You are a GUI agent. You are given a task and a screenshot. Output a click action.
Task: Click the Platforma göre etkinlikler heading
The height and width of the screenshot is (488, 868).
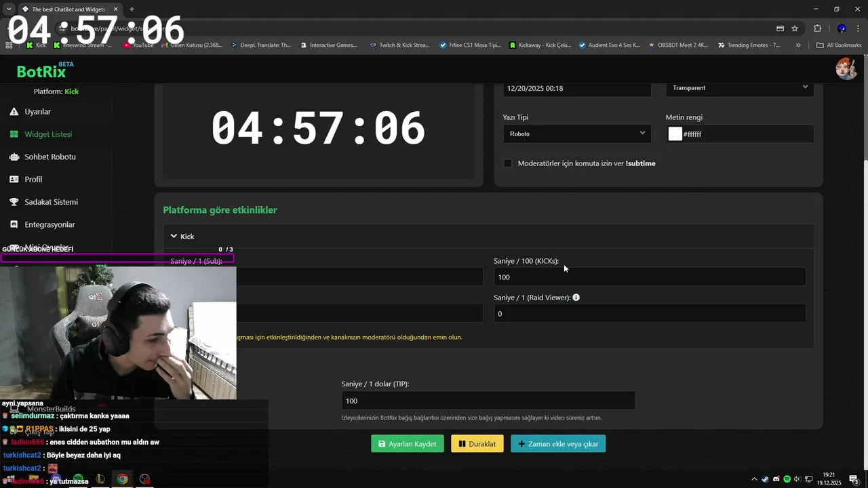pos(220,210)
